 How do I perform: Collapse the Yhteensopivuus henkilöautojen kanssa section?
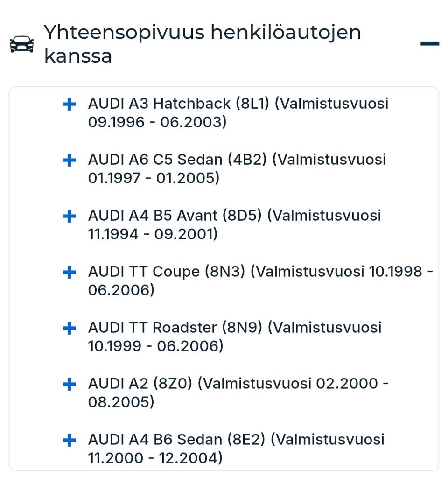tap(429, 44)
